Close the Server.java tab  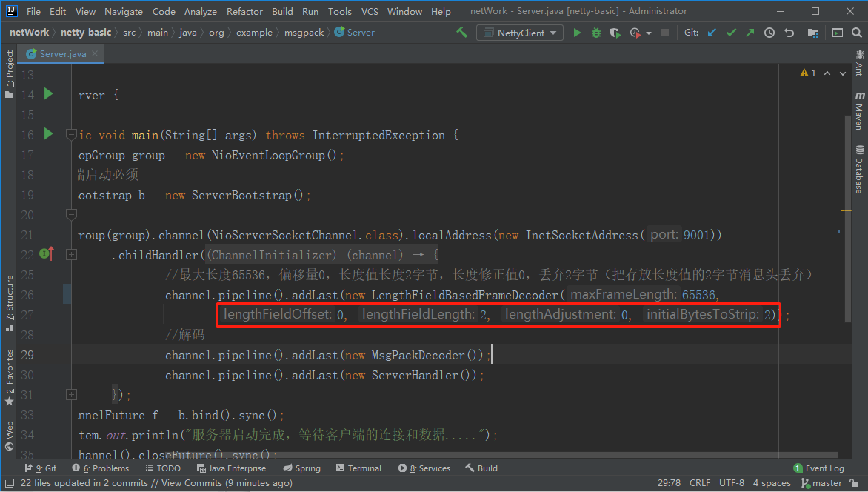(95, 53)
